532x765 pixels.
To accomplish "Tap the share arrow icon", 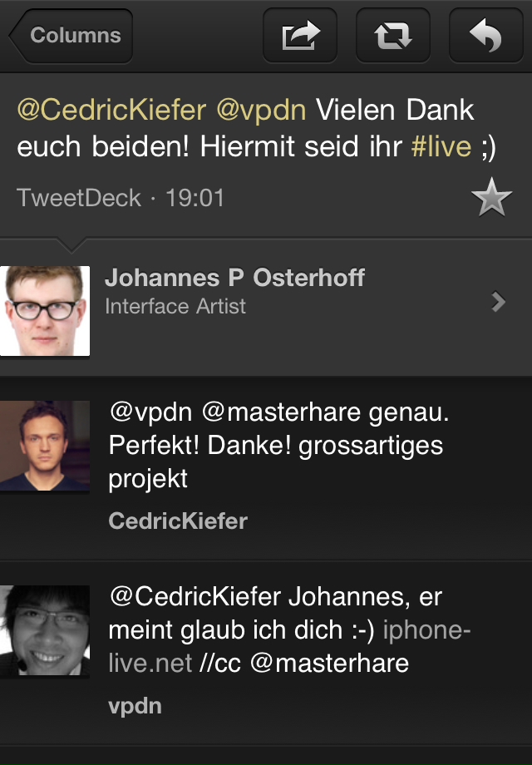I will coord(300,37).
